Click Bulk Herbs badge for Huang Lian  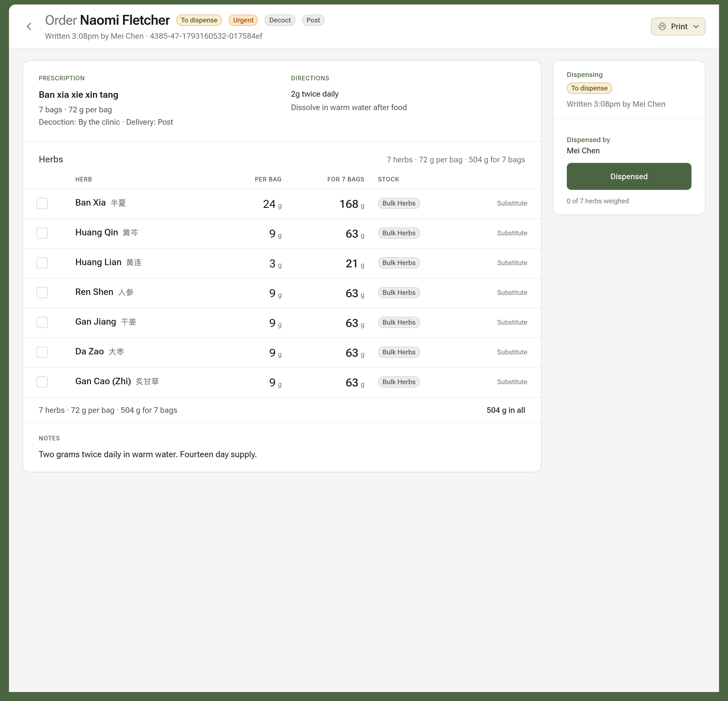399,263
